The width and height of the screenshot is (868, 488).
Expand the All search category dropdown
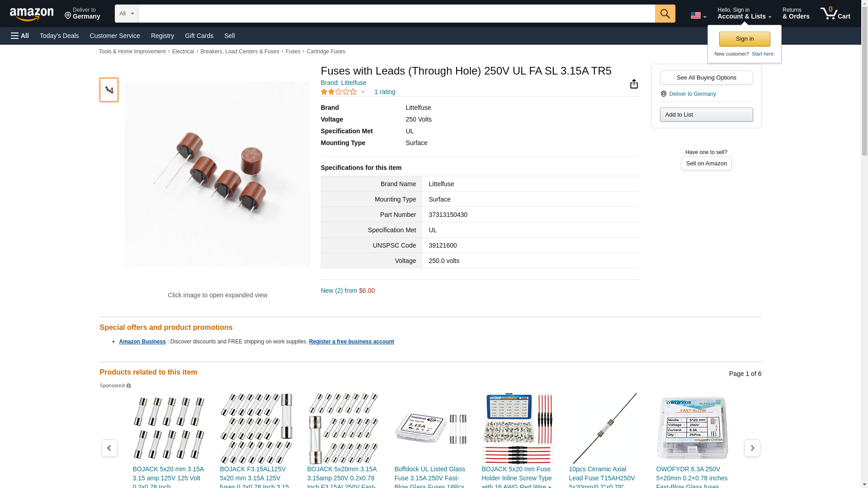[x=126, y=14]
